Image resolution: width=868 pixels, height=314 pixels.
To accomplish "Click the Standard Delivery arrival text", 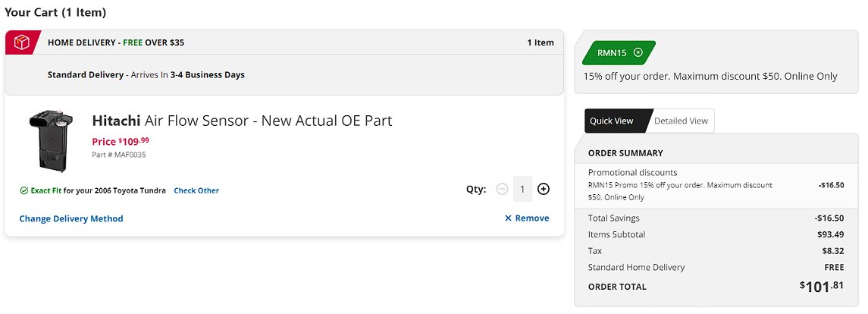I will click(146, 75).
